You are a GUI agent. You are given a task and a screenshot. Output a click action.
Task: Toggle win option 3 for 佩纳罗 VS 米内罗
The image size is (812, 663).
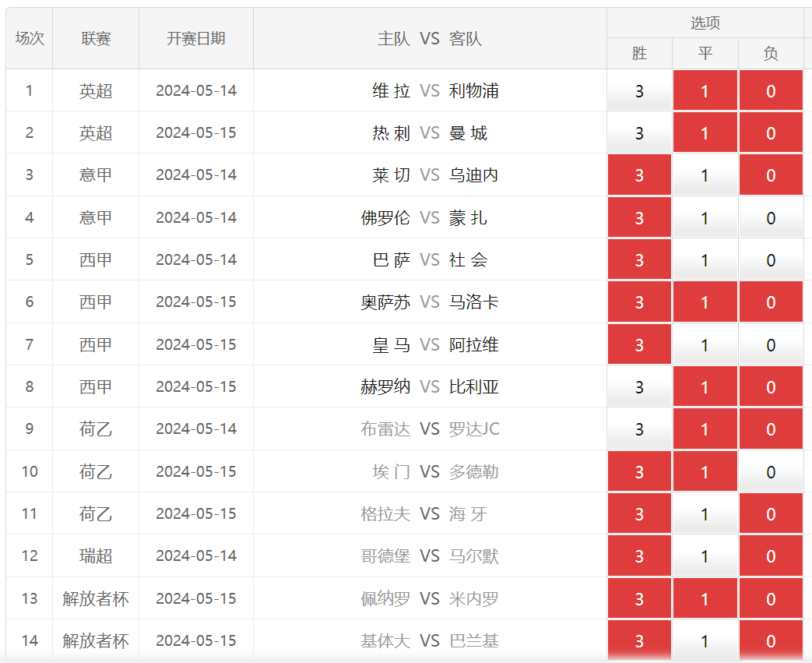tap(639, 598)
